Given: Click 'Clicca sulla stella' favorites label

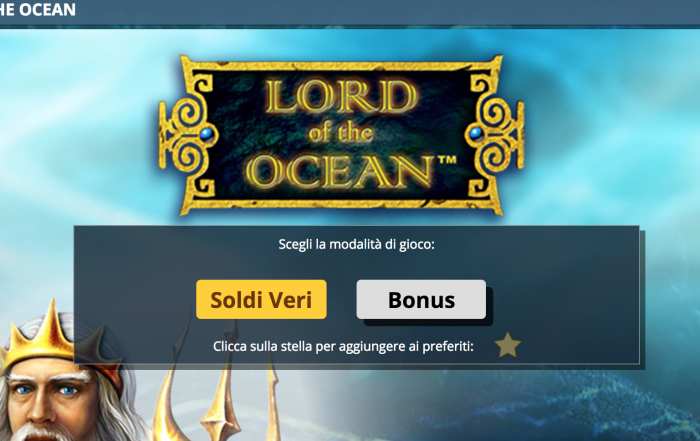Looking at the screenshot, I should point(343,346).
